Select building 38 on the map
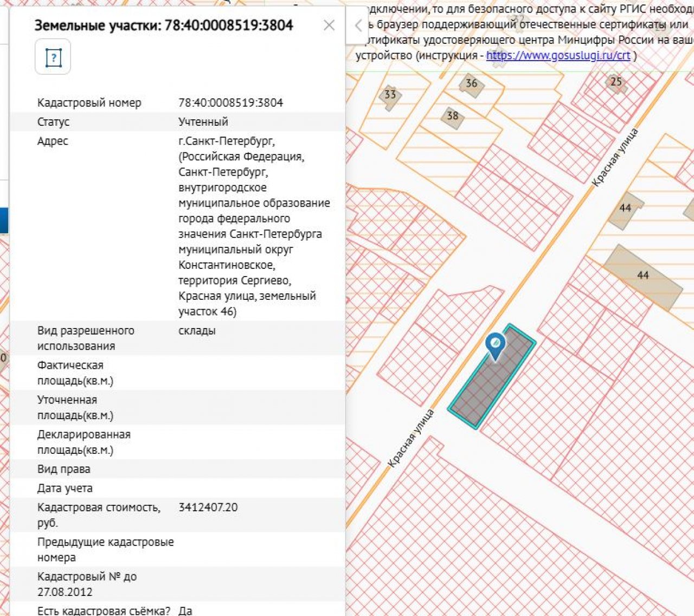 pos(452,116)
